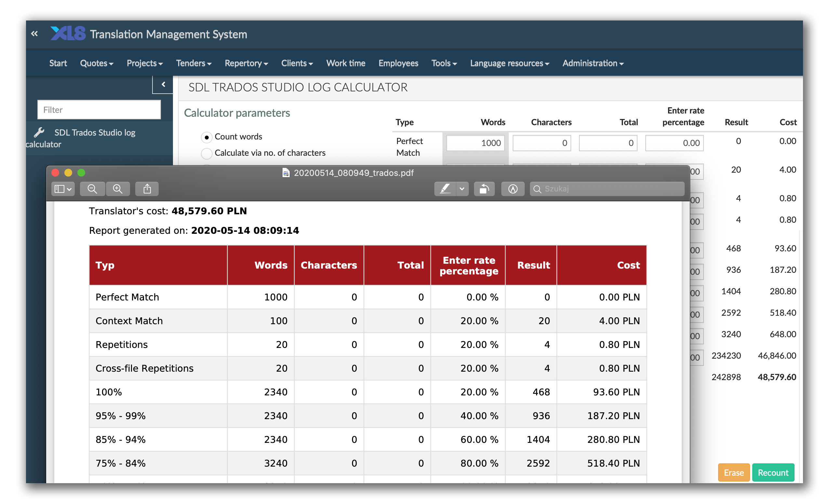Select the Count words radio option
The width and height of the screenshot is (829, 504).
coord(206,137)
